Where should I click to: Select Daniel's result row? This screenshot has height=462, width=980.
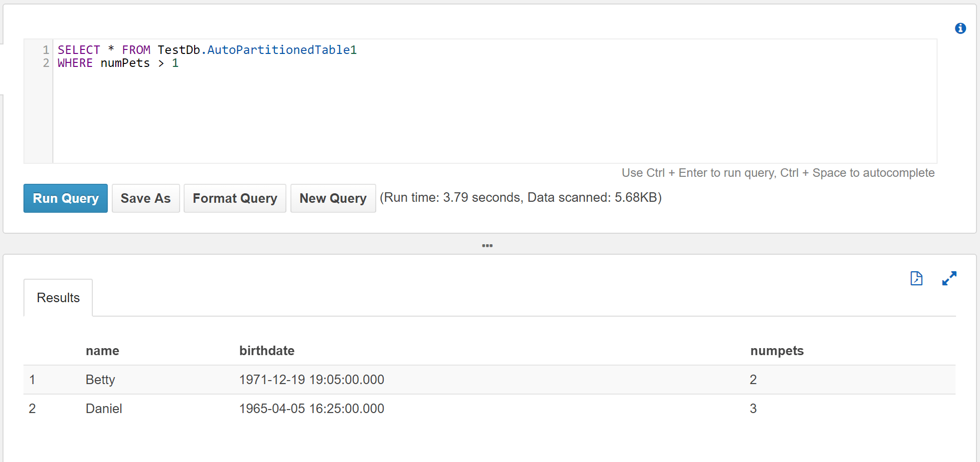[299, 409]
